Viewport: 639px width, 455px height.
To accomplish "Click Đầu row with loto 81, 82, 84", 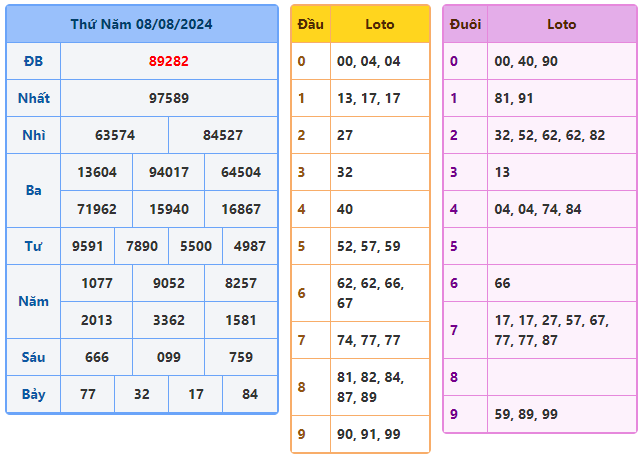I will pyautogui.click(x=379, y=387).
